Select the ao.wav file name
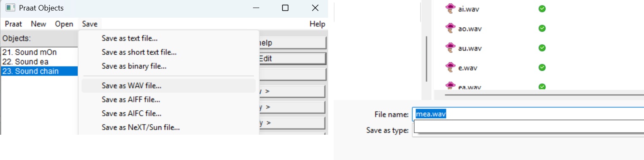The height and width of the screenshot is (160, 644). (x=470, y=29)
